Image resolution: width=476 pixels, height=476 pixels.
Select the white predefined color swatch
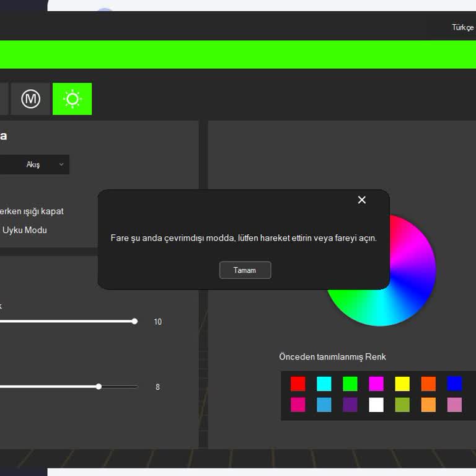tap(376, 405)
